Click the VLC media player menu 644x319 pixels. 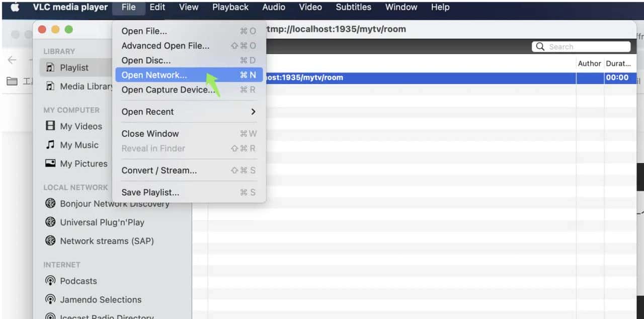coord(70,7)
